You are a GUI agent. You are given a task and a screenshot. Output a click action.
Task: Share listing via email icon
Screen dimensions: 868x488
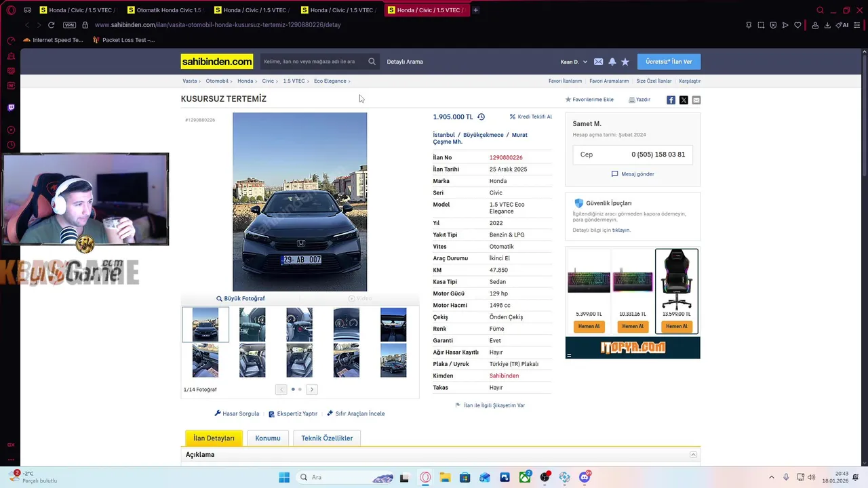(696, 100)
